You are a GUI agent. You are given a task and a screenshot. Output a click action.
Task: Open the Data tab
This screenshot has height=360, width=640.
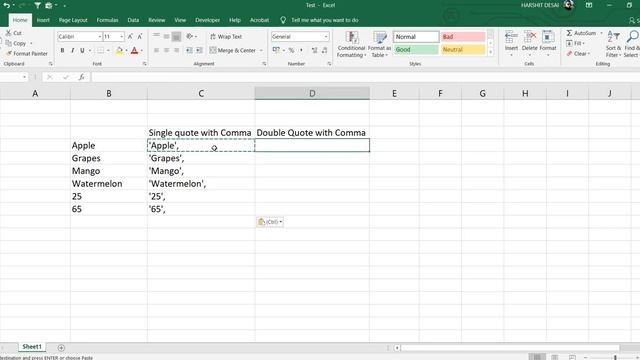point(133,20)
